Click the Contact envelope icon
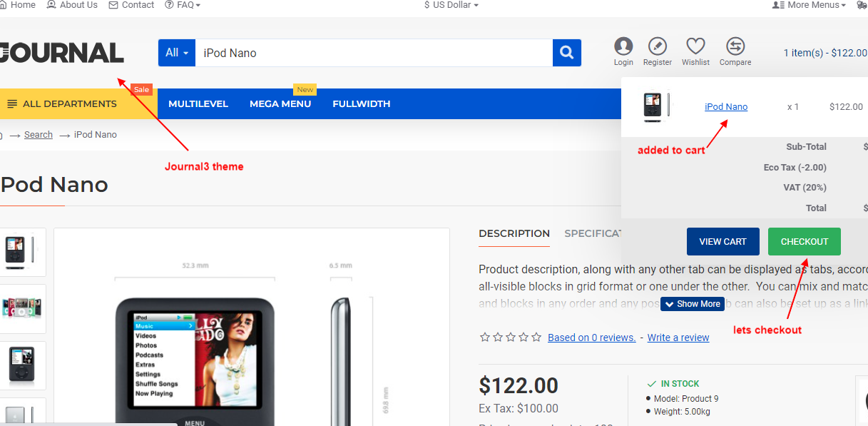This screenshot has width=868, height=426. [113, 5]
